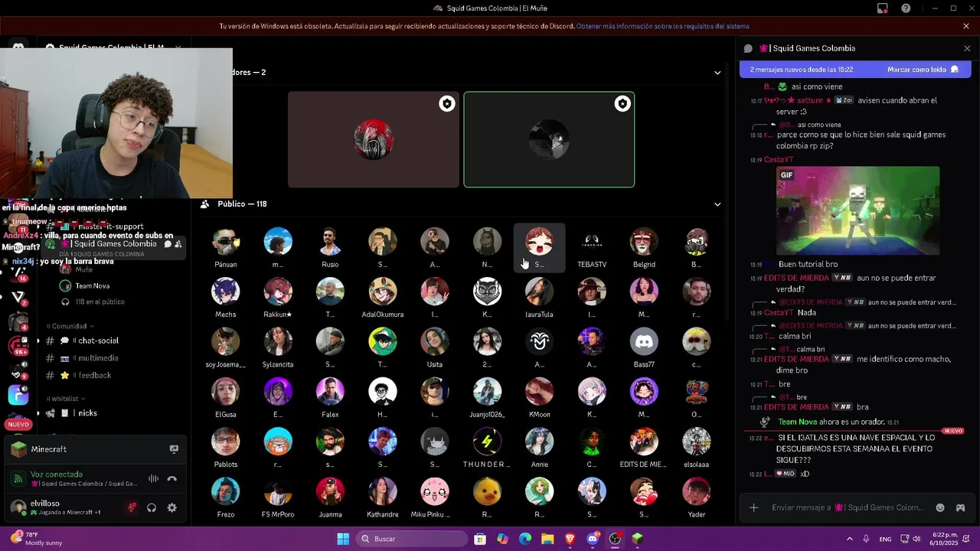This screenshot has height=551, width=980.
Task: Open Belgrid's audience avatar
Action: point(644,242)
